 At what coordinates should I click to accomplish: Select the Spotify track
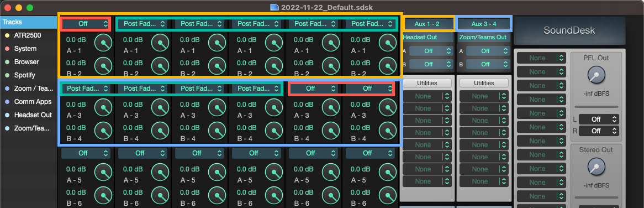[28, 75]
